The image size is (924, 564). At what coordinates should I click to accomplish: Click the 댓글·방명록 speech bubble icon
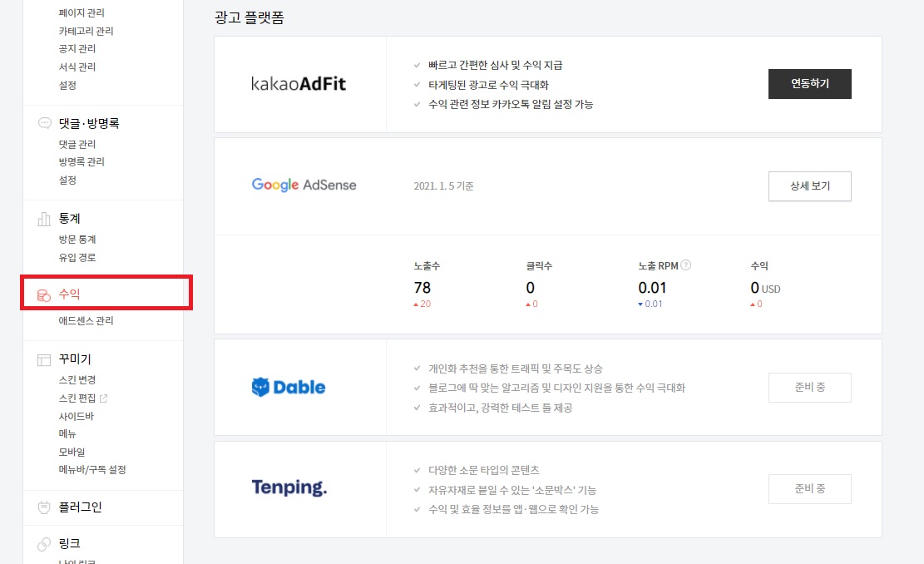pyautogui.click(x=44, y=123)
